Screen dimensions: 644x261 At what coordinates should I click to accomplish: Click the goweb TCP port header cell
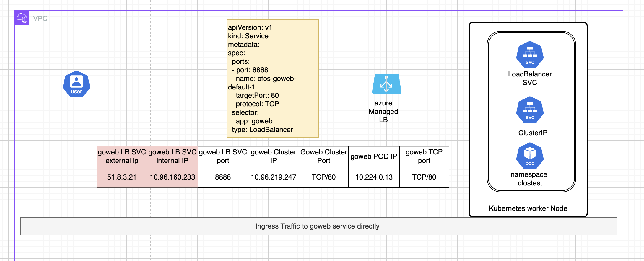(x=424, y=156)
